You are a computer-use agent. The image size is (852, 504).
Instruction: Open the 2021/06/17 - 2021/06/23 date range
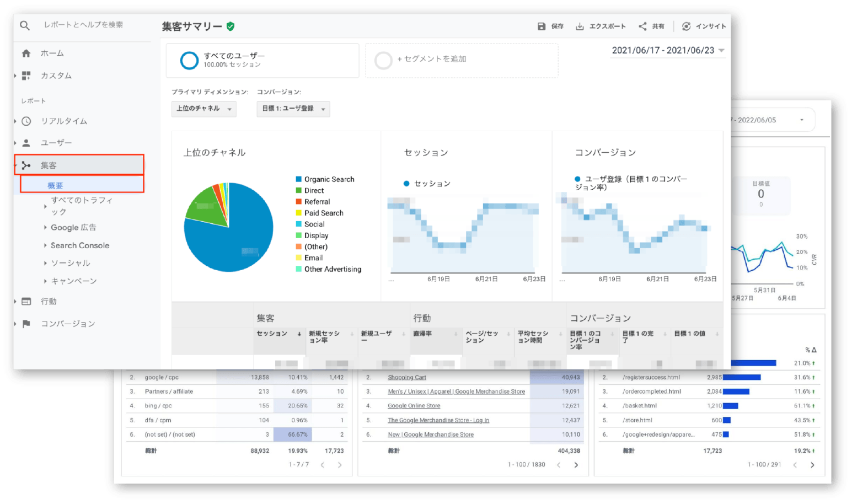pos(668,51)
